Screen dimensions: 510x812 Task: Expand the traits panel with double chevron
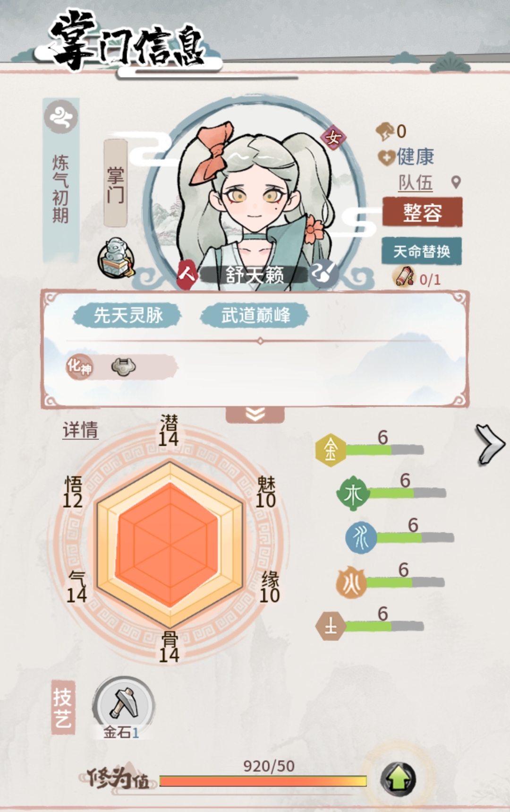(255, 415)
